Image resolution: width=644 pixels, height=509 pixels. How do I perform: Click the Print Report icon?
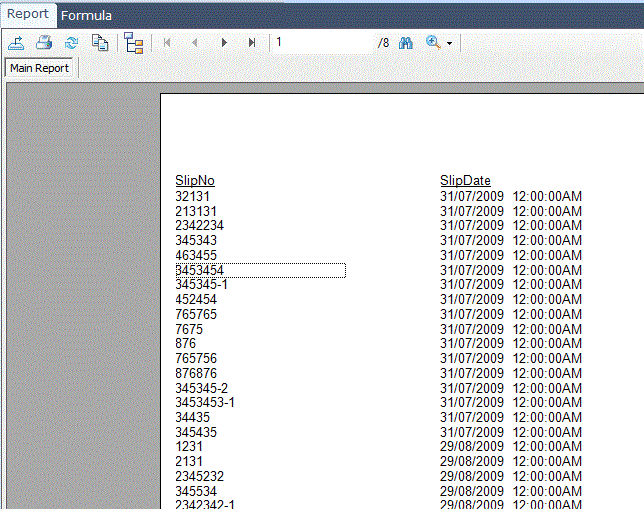(44, 43)
